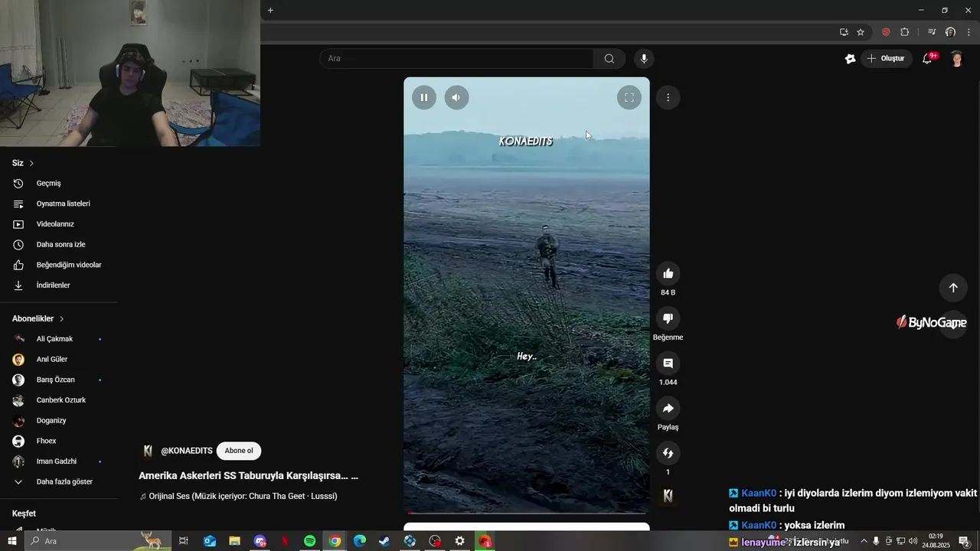
Task: Open a new browser tab with plus
Action: pyautogui.click(x=270, y=10)
